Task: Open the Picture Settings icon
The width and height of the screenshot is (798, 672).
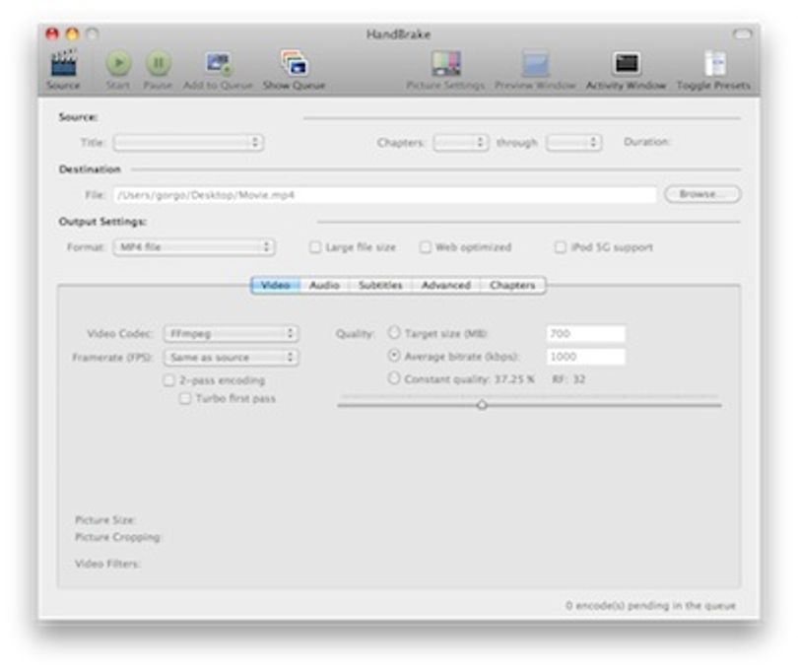Action: (x=446, y=64)
